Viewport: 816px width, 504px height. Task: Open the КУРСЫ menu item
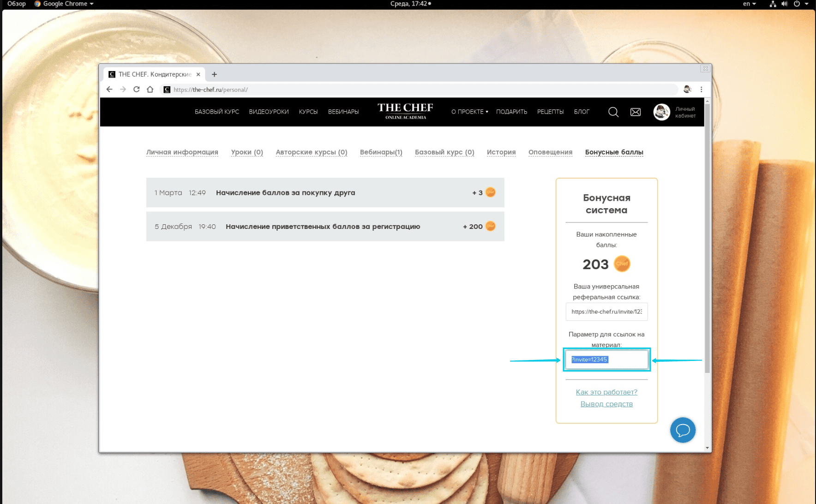(308, 112)
